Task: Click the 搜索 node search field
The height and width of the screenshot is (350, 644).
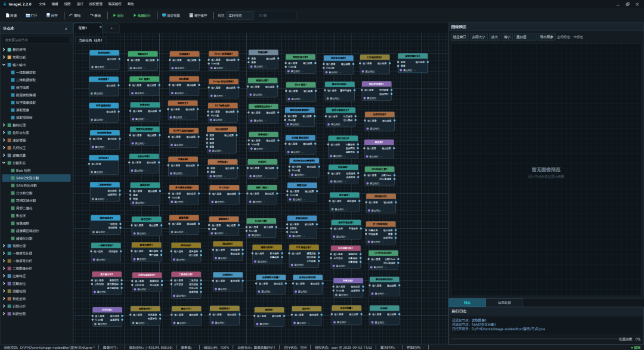Action: coord(36,40)
